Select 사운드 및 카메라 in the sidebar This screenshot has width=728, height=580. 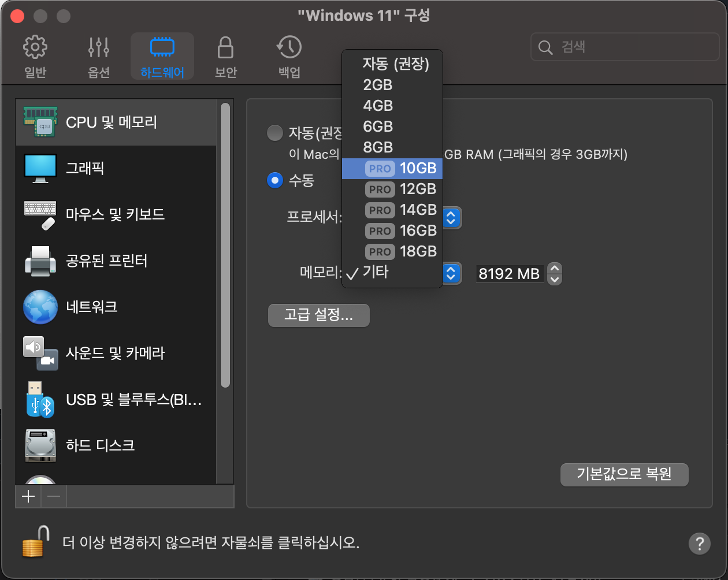(116, 353)
